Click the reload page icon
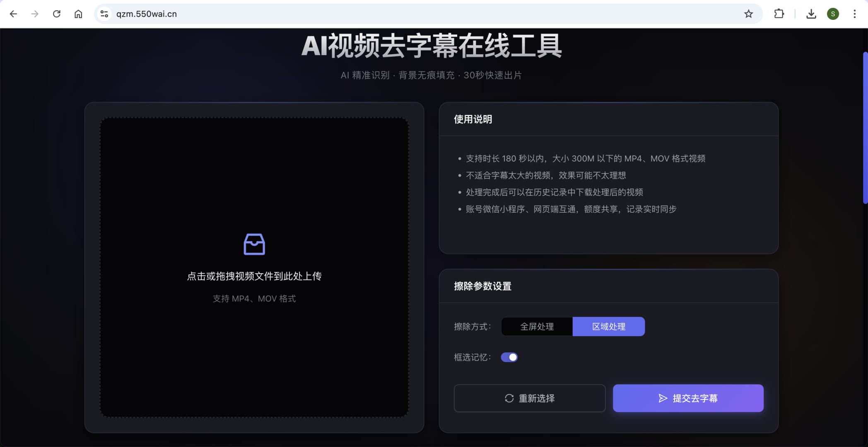Viewport: 868px width, 447px height. [57, 14]
